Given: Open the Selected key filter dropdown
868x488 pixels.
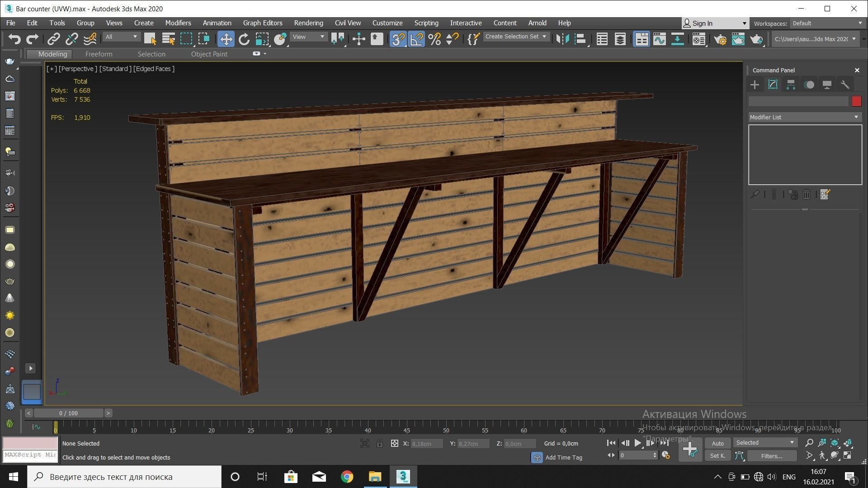Looking at the screenshot, I should click(764, 443).
